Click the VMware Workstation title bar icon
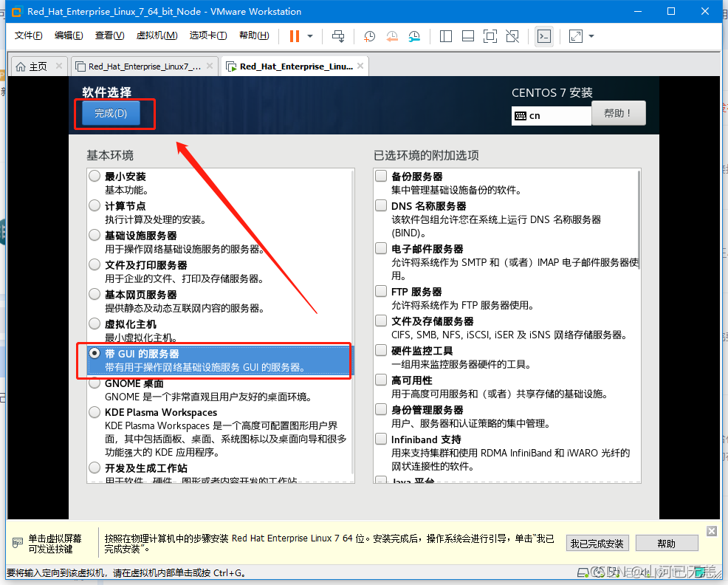Image resolution: width=728 pixels, height=585 pixels. pos(17,12)
